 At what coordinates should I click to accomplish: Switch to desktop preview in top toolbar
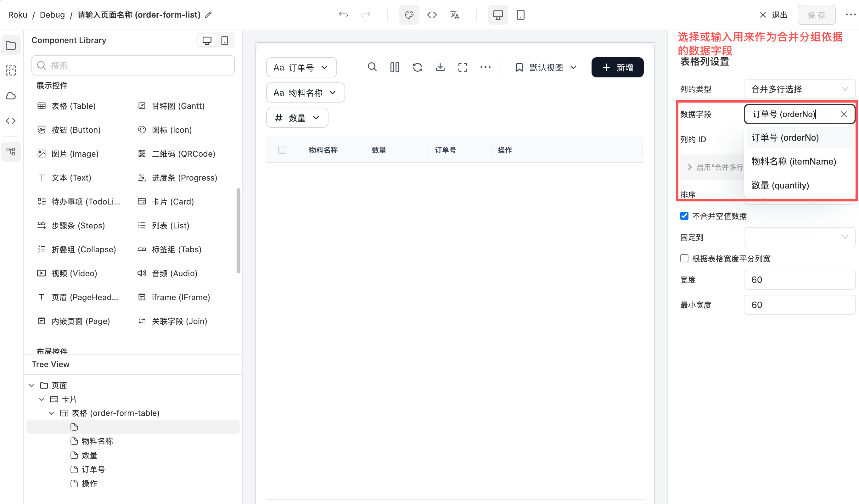click(x=498, y=15)
